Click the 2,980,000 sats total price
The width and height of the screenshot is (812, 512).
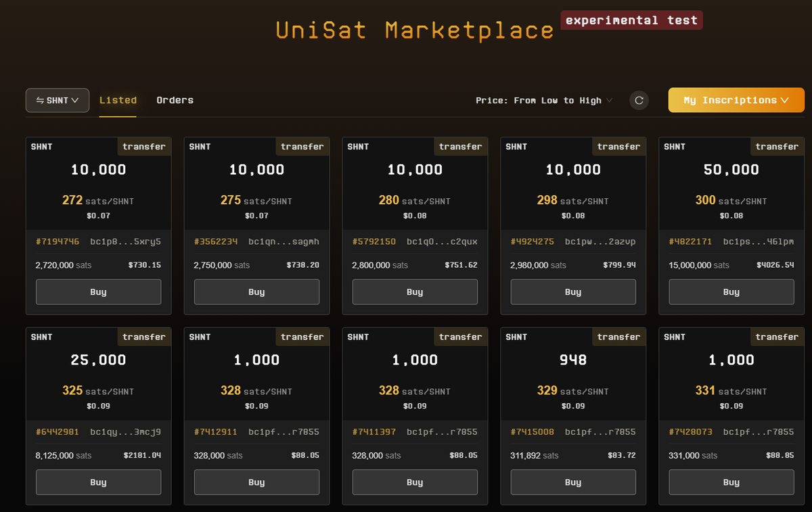point(539,265)
